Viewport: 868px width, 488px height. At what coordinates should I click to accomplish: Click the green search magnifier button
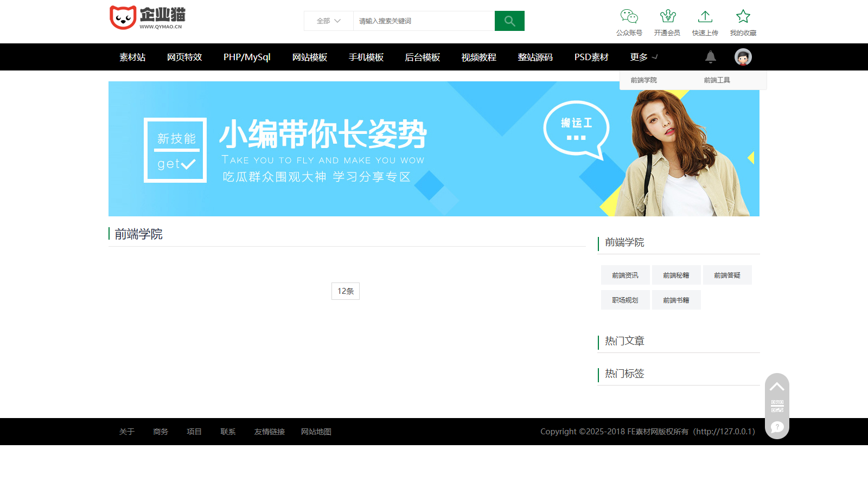pos(509,21)
